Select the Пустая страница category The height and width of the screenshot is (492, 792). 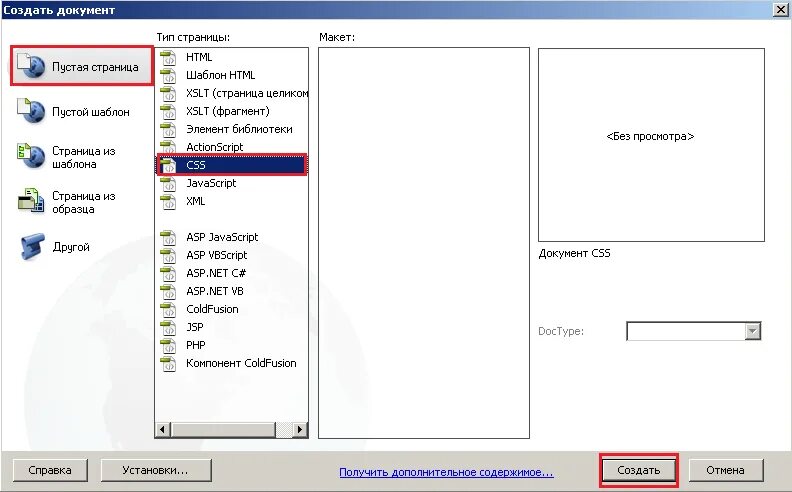82,66
